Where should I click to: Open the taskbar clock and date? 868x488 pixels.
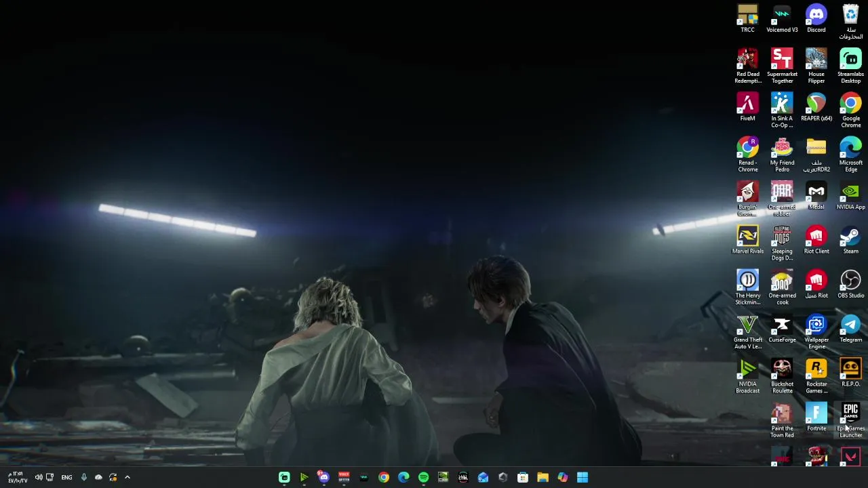coord(18,477)
